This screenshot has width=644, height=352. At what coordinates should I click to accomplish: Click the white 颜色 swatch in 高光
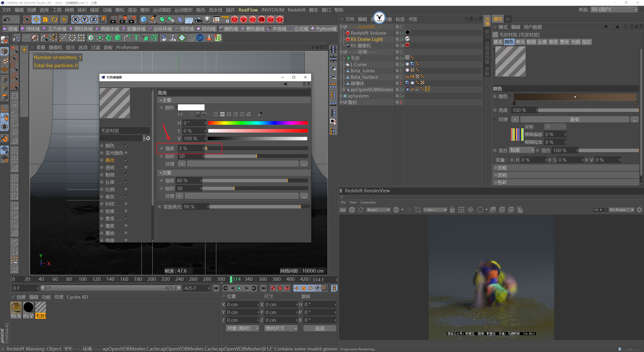[191, 108]
